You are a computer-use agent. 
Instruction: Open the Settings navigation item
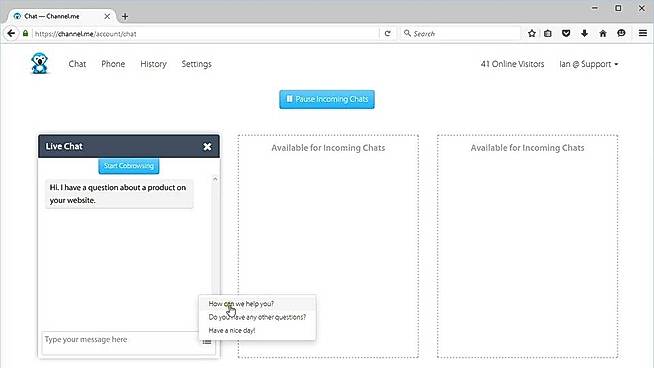point(196,64)
